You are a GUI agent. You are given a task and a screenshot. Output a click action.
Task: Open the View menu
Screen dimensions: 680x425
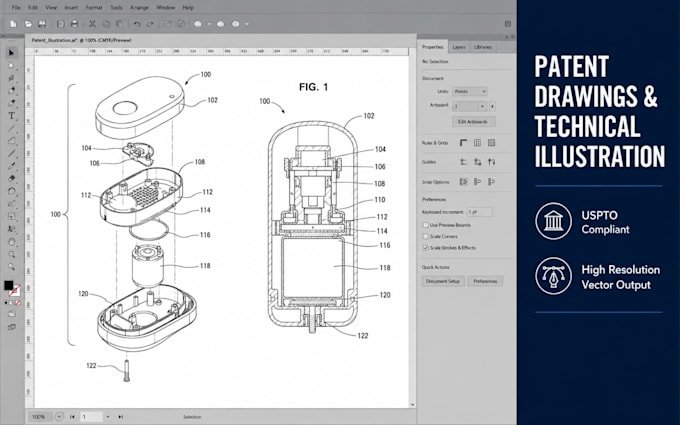pos(51,8)
